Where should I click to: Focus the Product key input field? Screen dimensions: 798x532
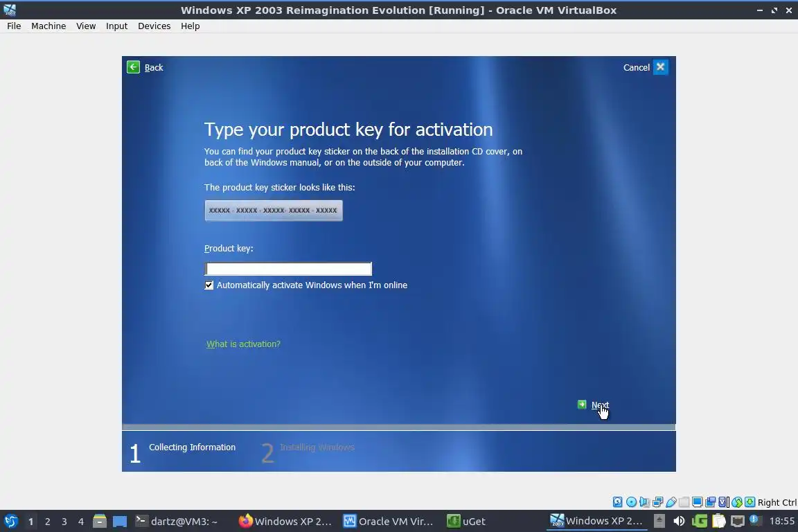point(288,269)
